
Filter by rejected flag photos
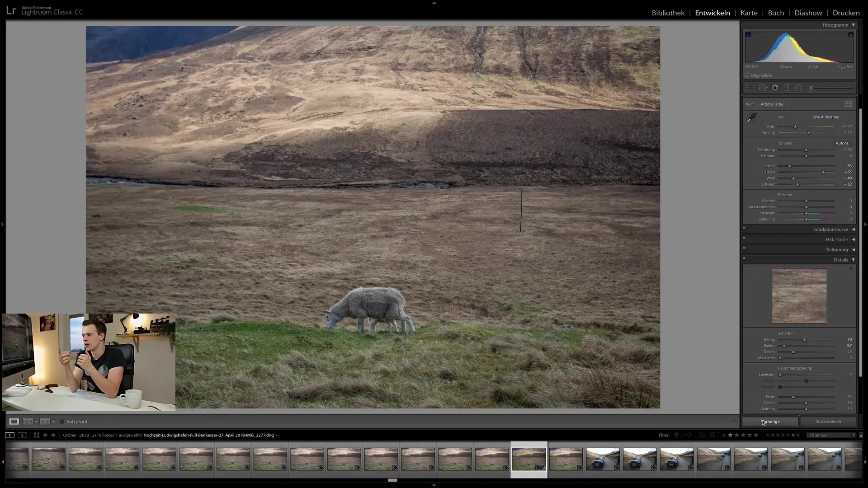click(689, 435)
